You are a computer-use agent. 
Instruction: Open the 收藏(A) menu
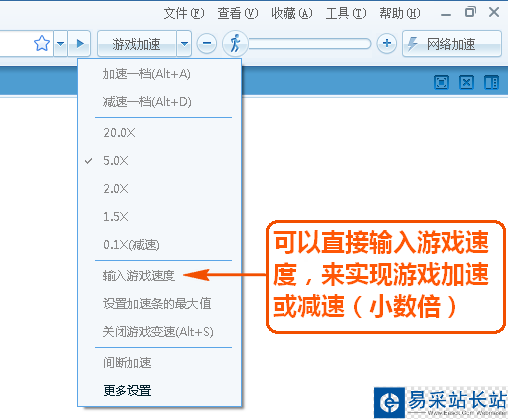pos(292,14)
